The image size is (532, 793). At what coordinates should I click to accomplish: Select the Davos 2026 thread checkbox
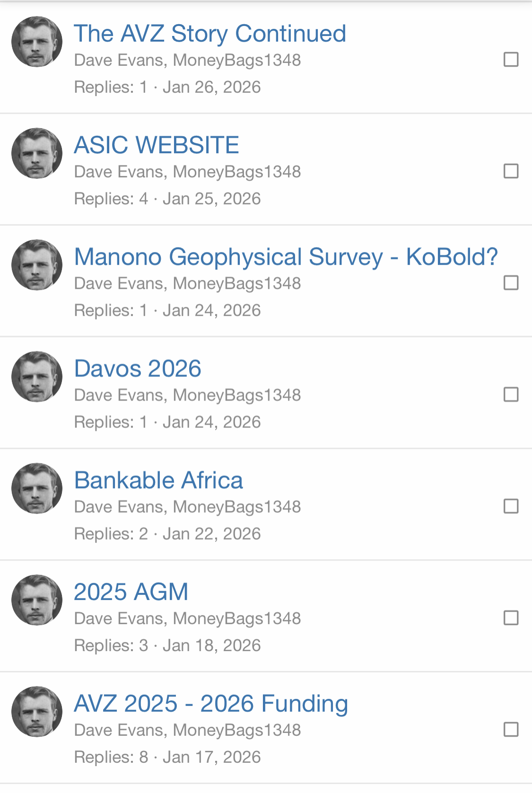511,394
